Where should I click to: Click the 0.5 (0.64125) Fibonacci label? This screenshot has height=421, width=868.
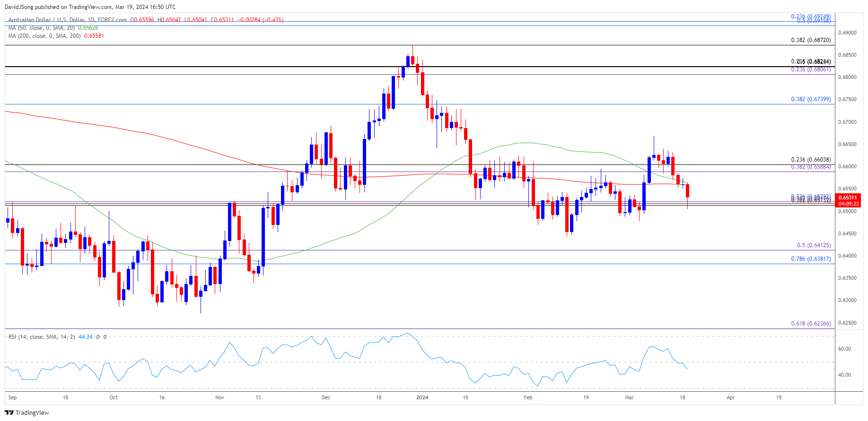pyautogui.click(x=814, y=245)
